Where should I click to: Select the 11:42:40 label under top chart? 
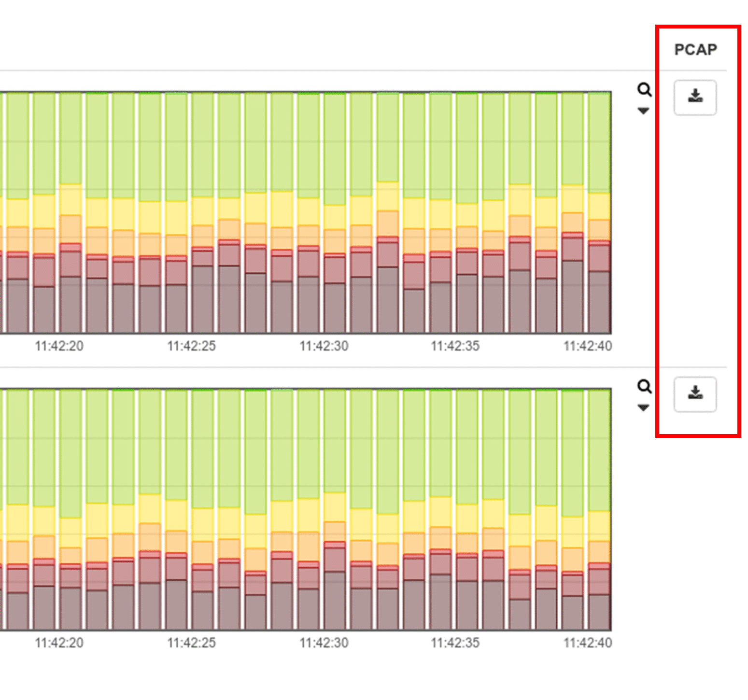[x=587, y=346]
